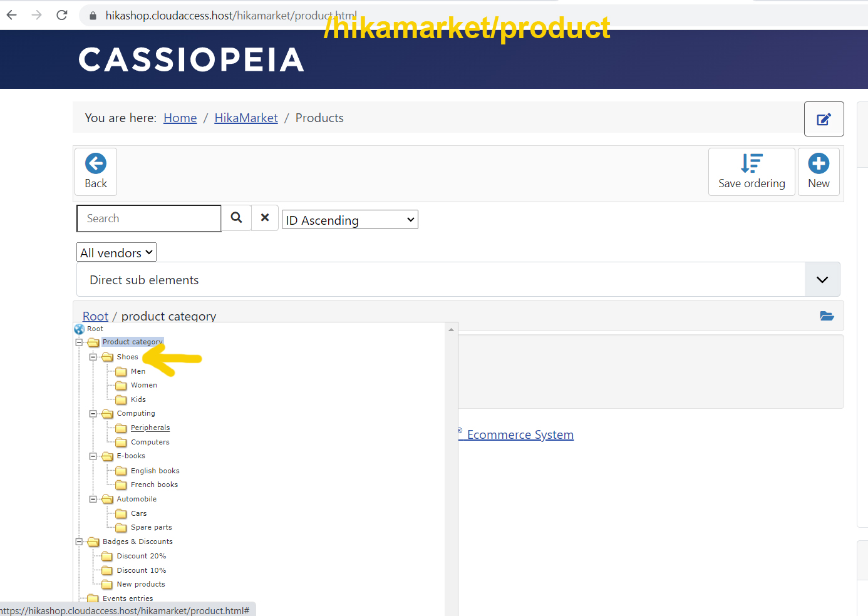Viewport: 868px width, 616px height.
Task: Click the Home breadcrumb link
Action: point(180,118)
